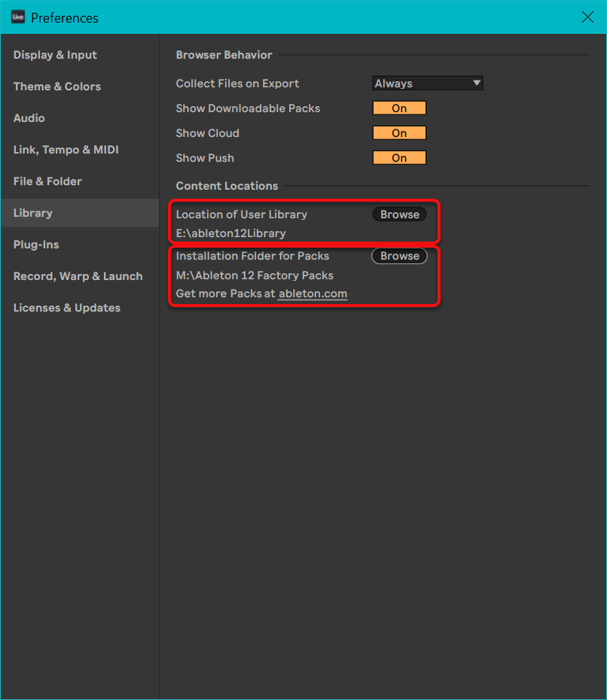Image resolution: width=607 pixels, height=700 pixels.
Task: Toggle Show Downloadable Packs off
Action: (x=399, y=108)
